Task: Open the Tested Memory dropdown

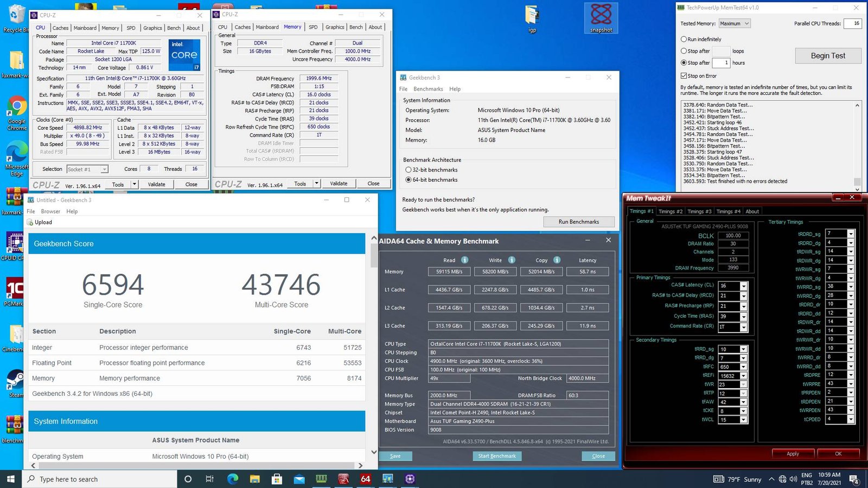Action: (x=734, y=23)
